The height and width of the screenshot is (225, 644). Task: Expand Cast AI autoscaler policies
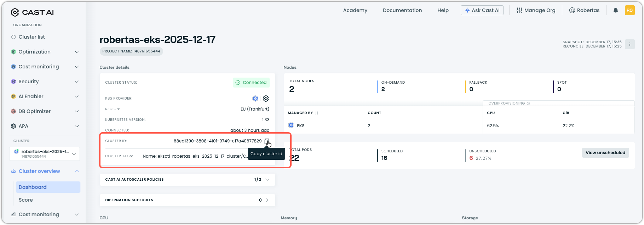(x=267, y=180)
